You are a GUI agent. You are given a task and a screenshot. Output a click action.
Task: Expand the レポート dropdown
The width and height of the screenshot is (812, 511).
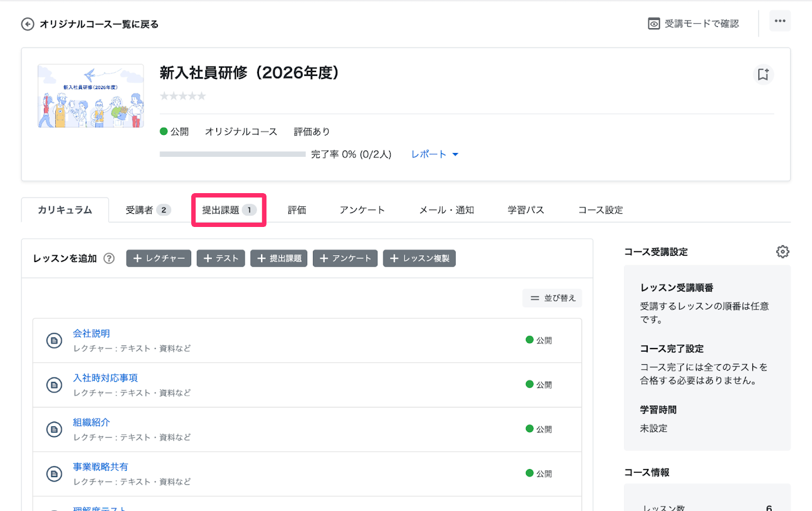435,154
